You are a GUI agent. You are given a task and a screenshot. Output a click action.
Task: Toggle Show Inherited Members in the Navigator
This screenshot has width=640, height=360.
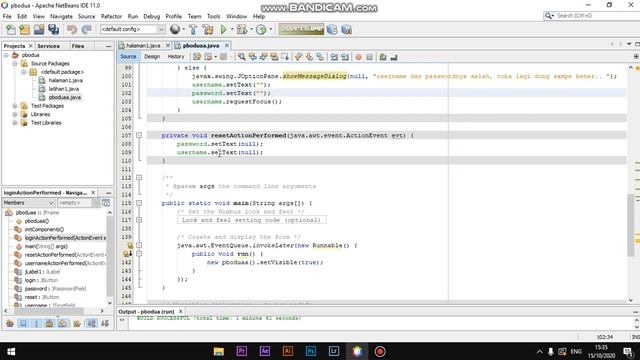click(10, 324)
